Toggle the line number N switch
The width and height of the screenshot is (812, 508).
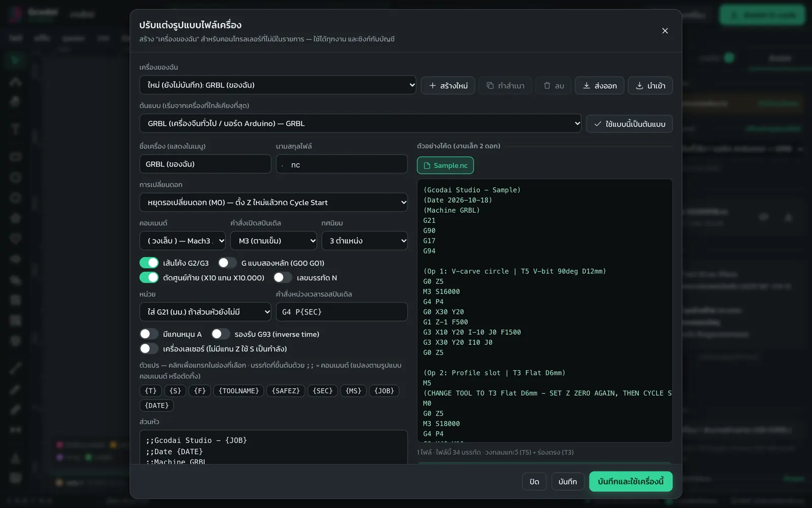(x=283, y=277)
